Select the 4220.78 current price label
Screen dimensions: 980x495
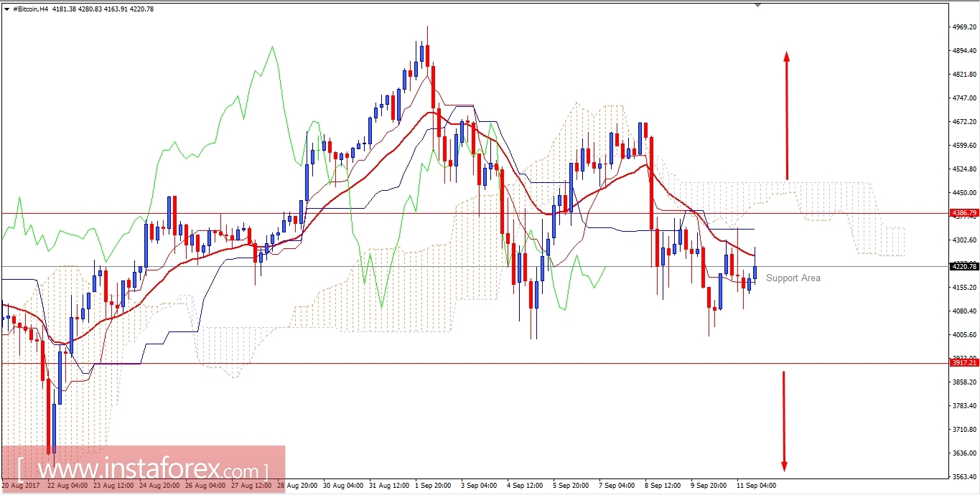[x=964, y=266]
